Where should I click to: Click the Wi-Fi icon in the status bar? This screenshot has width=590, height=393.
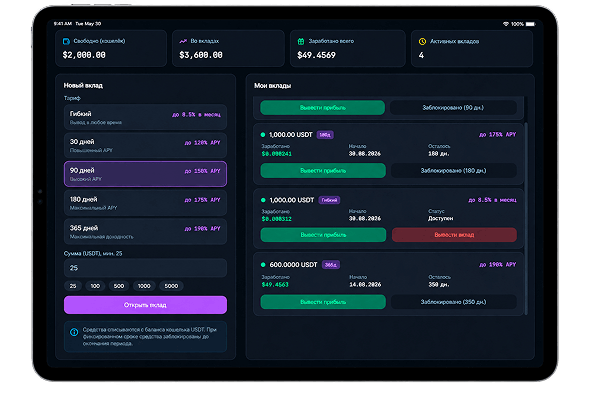(x=506, y=24)
